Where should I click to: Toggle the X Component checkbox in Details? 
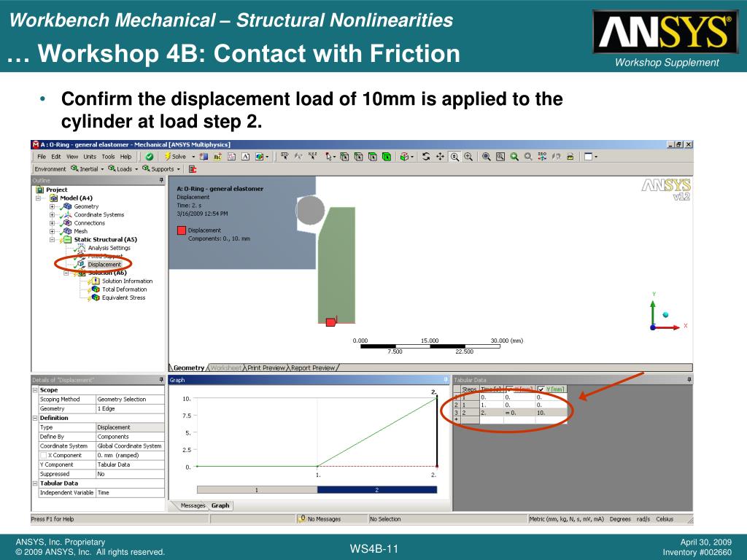tap(43, 456)
